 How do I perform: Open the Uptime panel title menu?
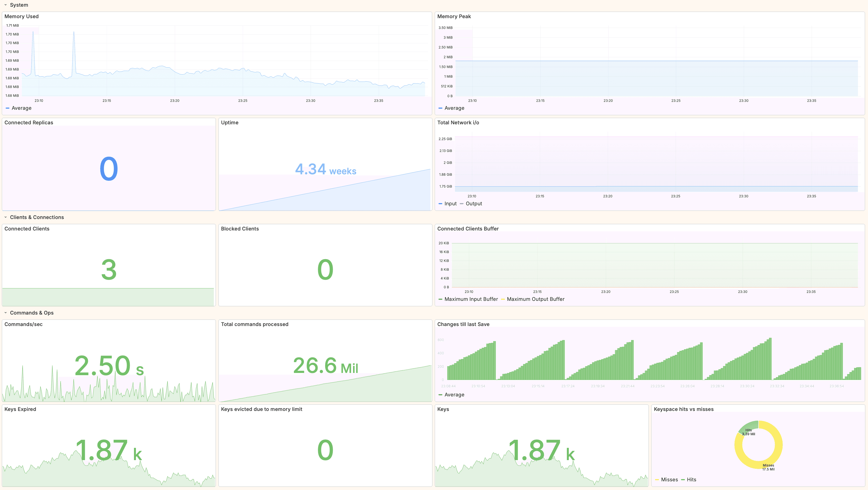(x=230, y=122)
